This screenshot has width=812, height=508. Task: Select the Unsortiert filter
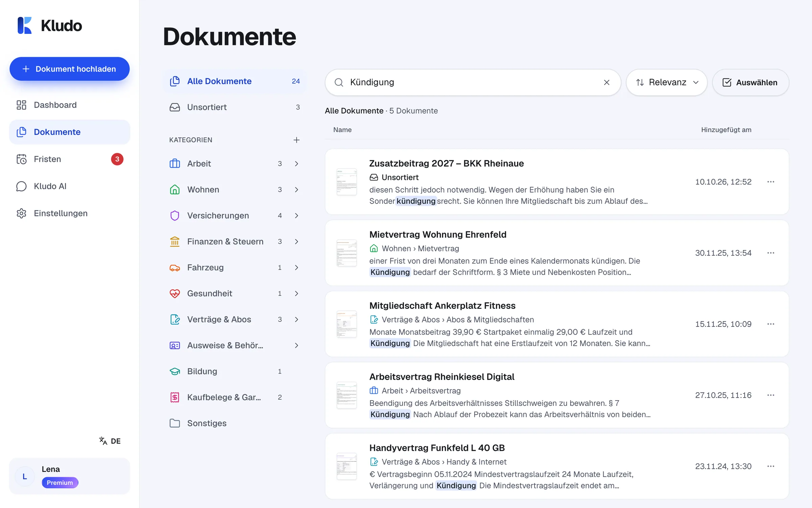[x=235, y=107]
